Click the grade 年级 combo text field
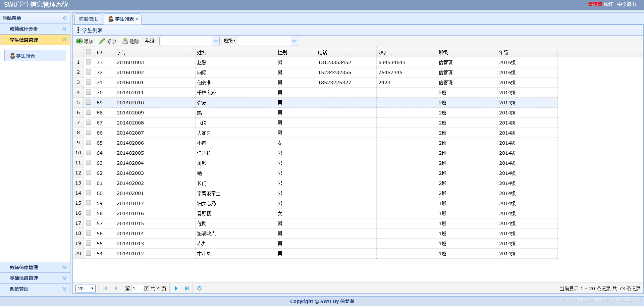The height and width of the screenshot is (306, 644). pos(186,41)
